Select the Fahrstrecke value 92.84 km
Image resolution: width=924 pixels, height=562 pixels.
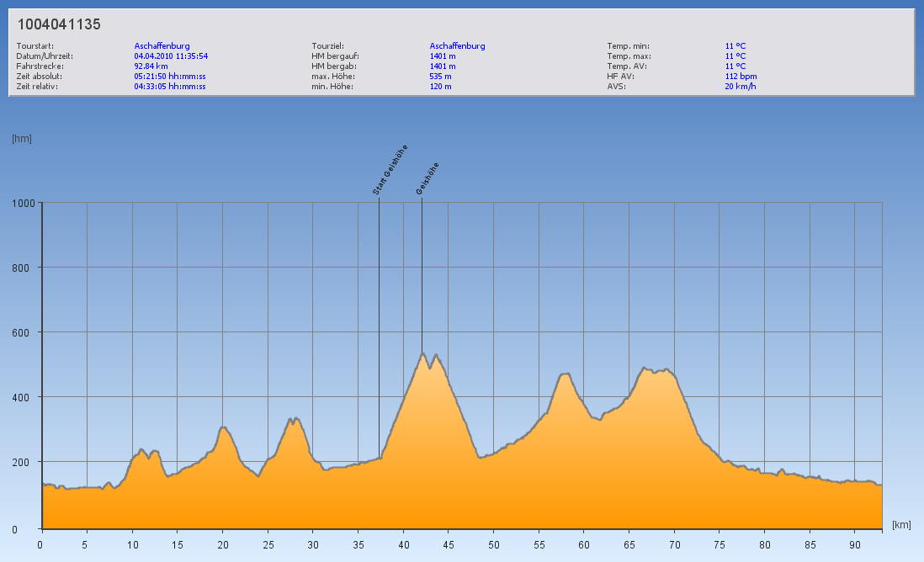pyautogui.click(x=151, y=66)
